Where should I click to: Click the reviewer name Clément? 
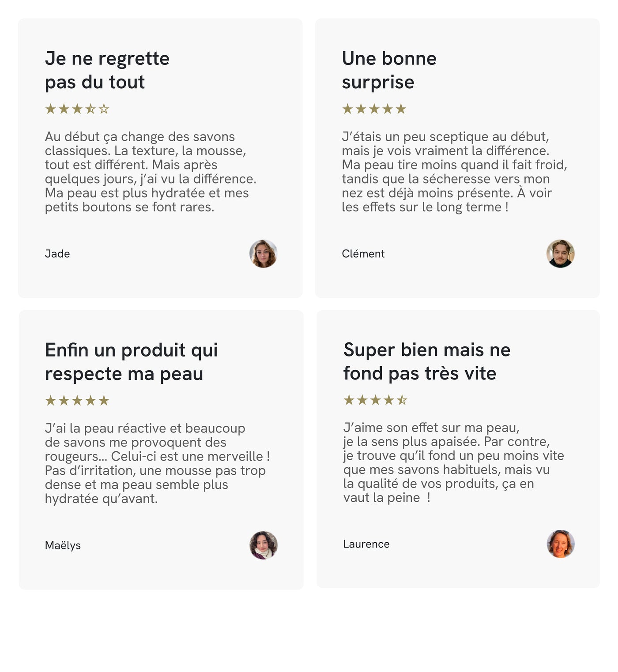tap(363, 254)
